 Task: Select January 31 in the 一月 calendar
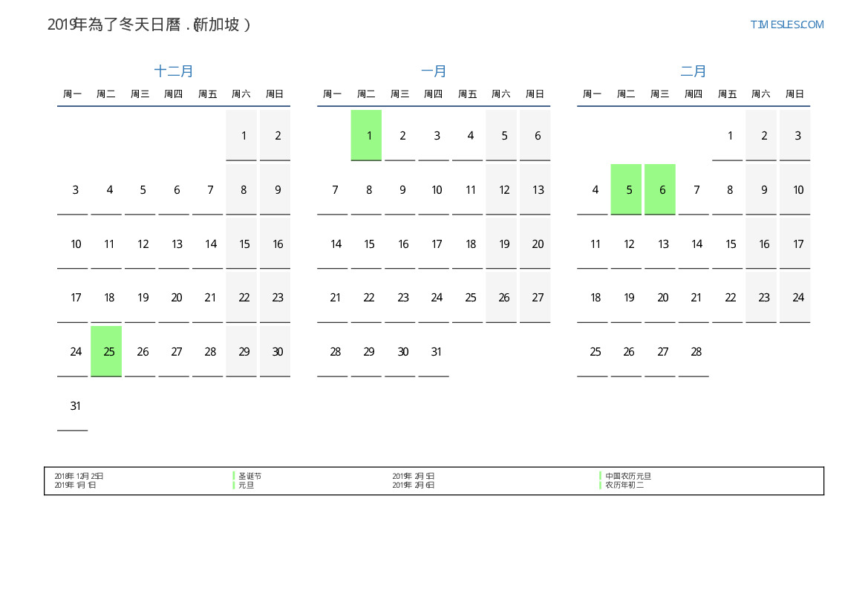(x=437, y=351)
